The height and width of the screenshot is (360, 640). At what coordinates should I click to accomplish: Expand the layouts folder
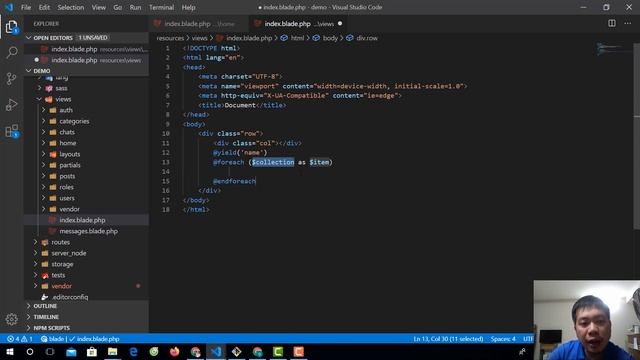87,154
